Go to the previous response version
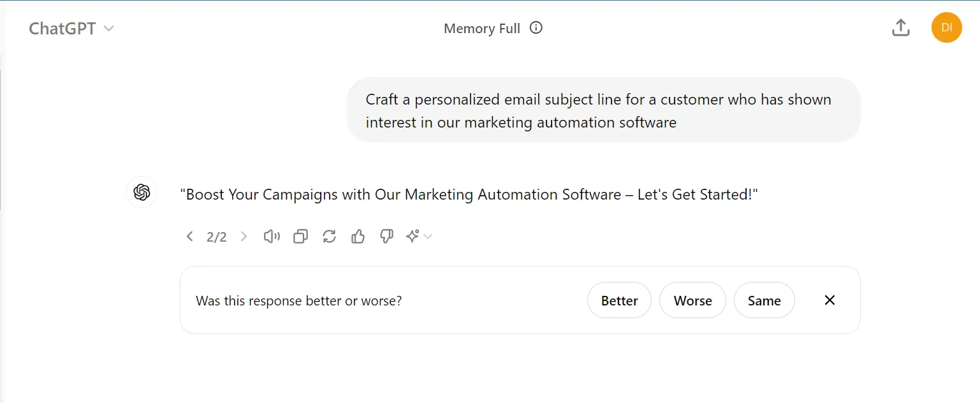Viewport: 980px width, 403px height. tap(189, 237)
